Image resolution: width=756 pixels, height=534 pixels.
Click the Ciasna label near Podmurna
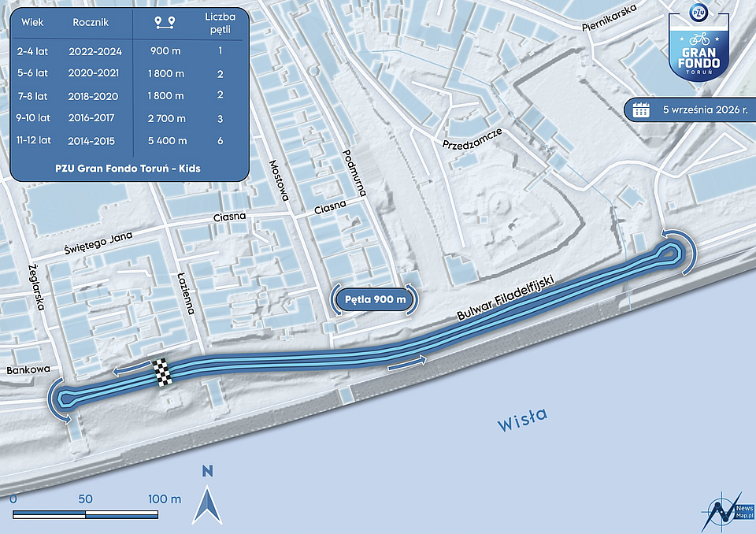330,207
